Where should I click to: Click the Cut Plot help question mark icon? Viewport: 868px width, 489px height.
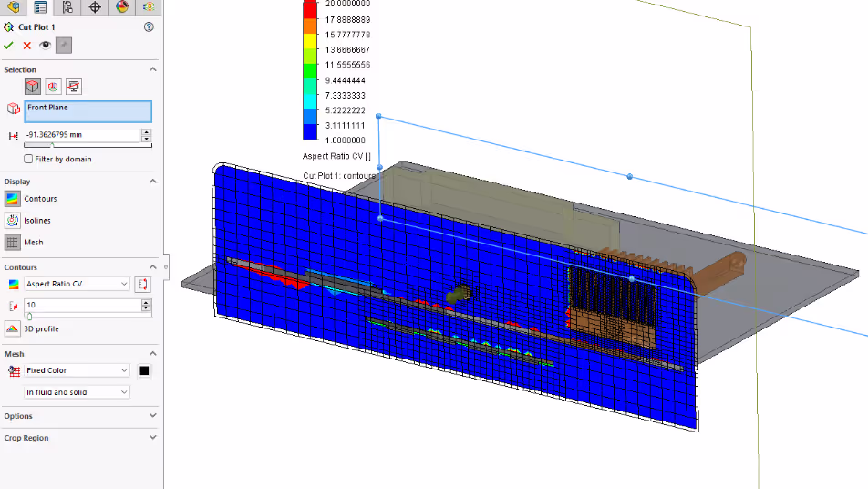pyautogui.click(x=149, y=26)
